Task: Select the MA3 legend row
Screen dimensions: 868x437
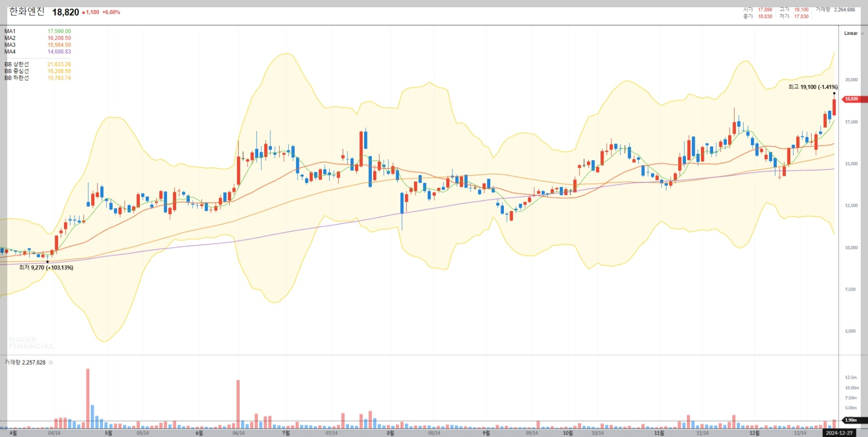Action: coord(37,45)
